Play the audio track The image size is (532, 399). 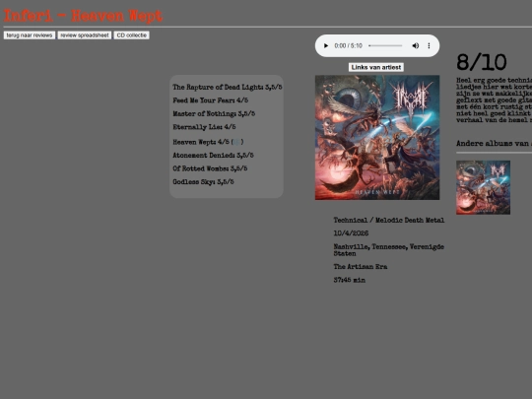326,45
